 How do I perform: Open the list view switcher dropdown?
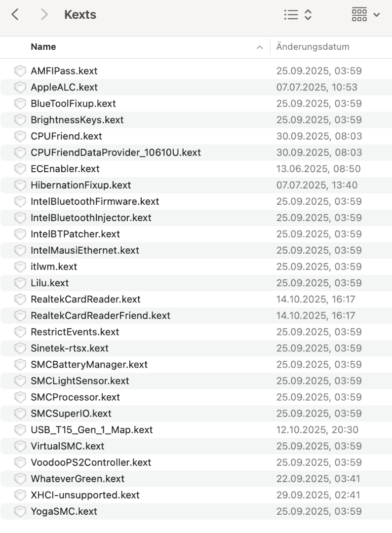click(x=298, y=15)
